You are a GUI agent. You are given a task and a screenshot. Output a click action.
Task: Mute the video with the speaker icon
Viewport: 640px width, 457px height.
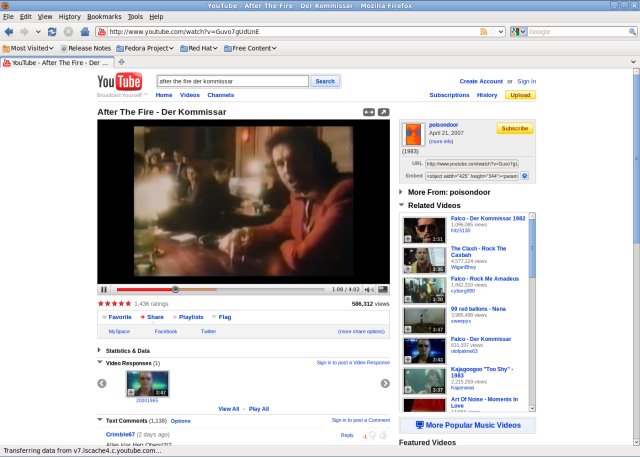[369, 289]
